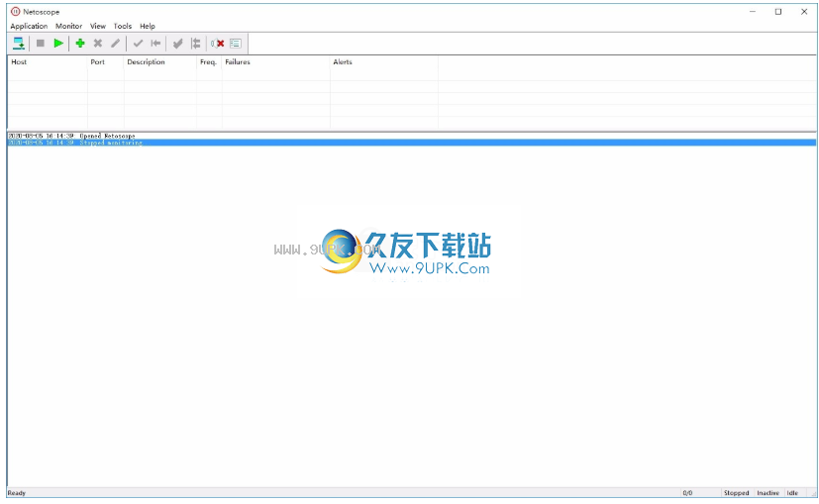The width and height of the screenshot is (819, 504).
Task: Open the Help menu
Action: click(148, 26)
